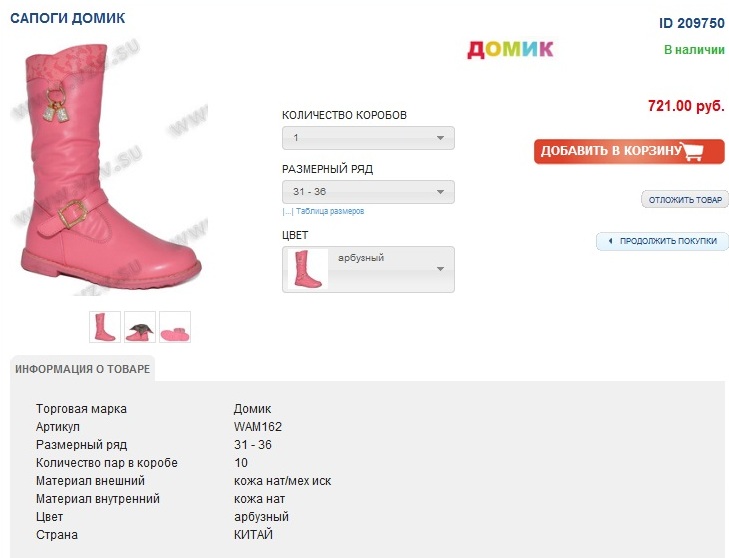Select the third thumbnail showing the boot soles
Image resolution: width=729 pixels, height=558 pixels.
[x=175, y=327]
